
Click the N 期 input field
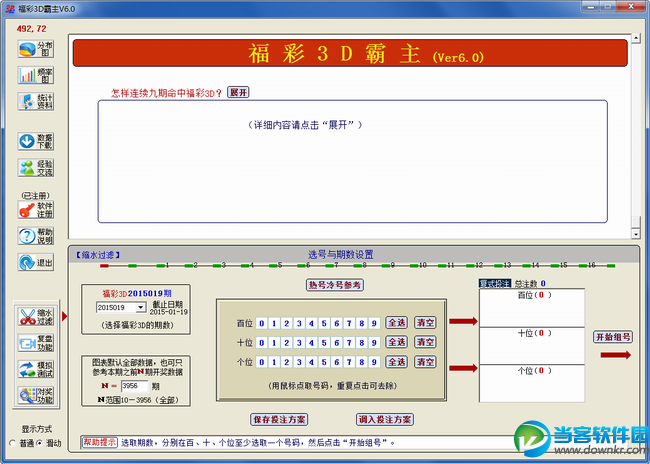[134, 386]
